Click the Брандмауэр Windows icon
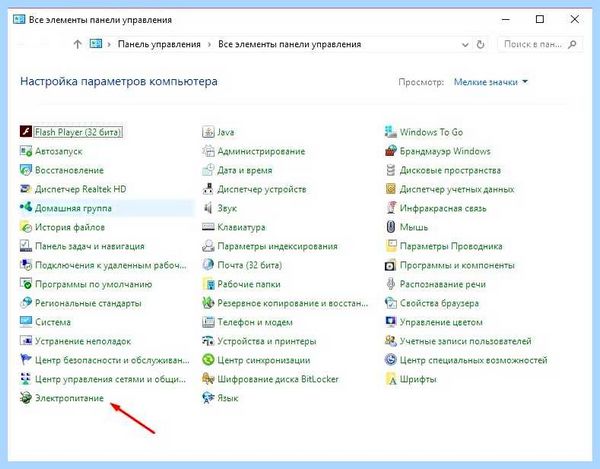The width and height of the screenshot is (600, 469). pyautogui.click(x=391, y=151)
